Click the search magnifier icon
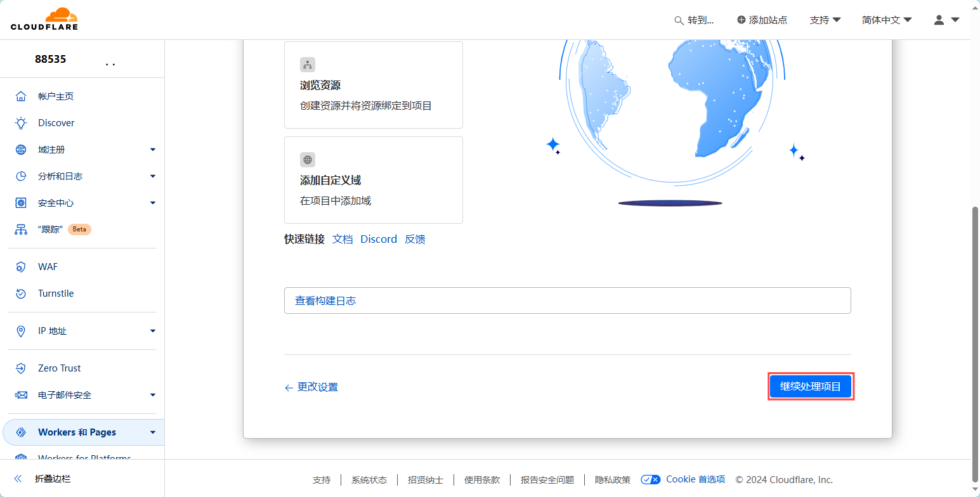Screen dimensions: 980x497 pyautogui.click(x=679, y=20)
